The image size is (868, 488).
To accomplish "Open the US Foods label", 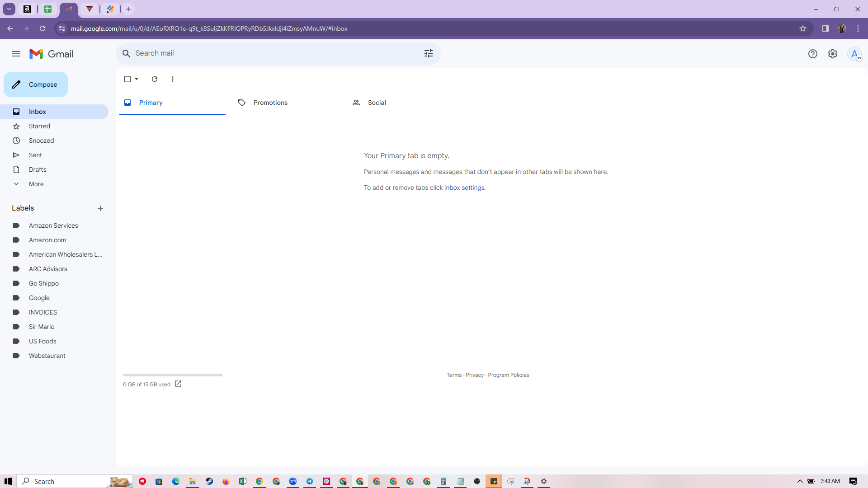I will tap(54, 341).
